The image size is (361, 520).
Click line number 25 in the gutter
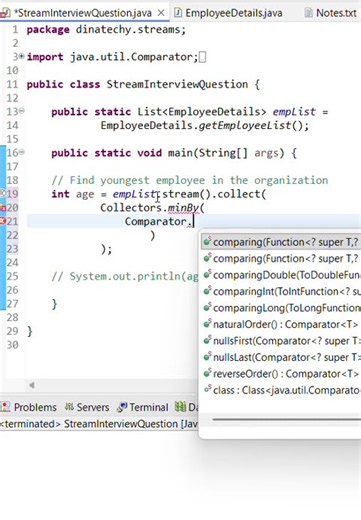point(12,276)
